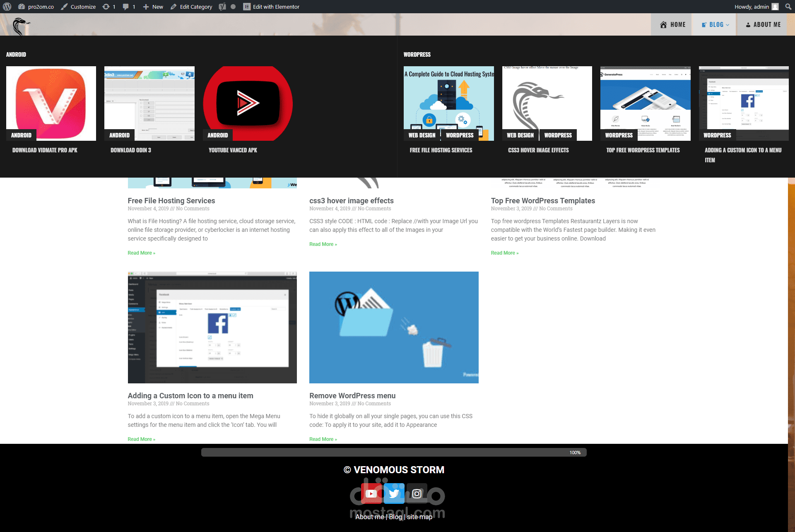Go to the HOME menu item

(672, 24)
